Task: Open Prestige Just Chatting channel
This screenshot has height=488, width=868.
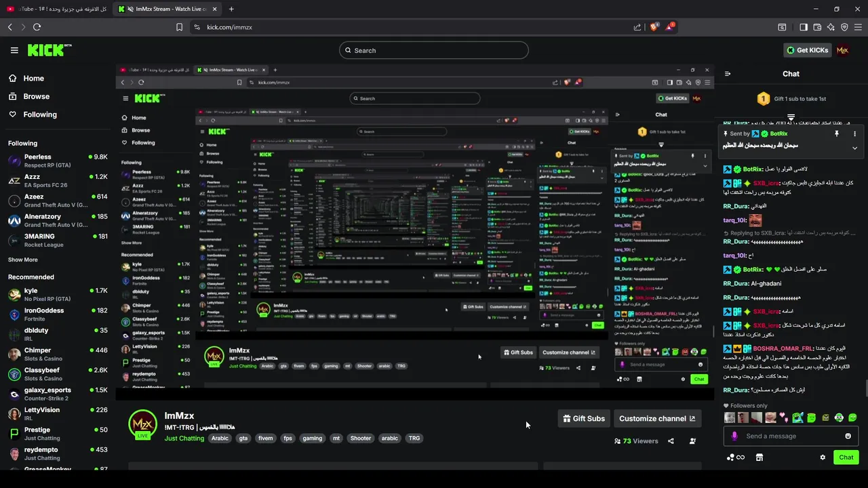Action: tap(58, 434)
